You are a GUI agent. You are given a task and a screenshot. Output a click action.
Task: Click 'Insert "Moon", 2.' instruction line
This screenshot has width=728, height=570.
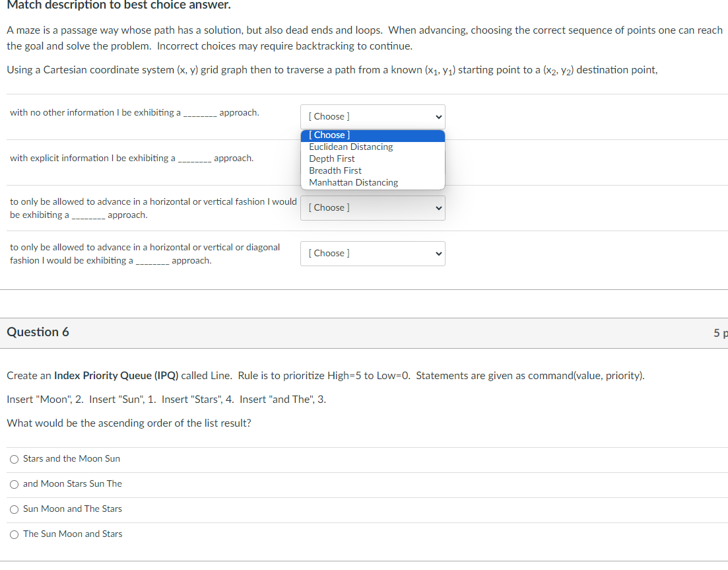pyautogui.click(x=166, y=400)
